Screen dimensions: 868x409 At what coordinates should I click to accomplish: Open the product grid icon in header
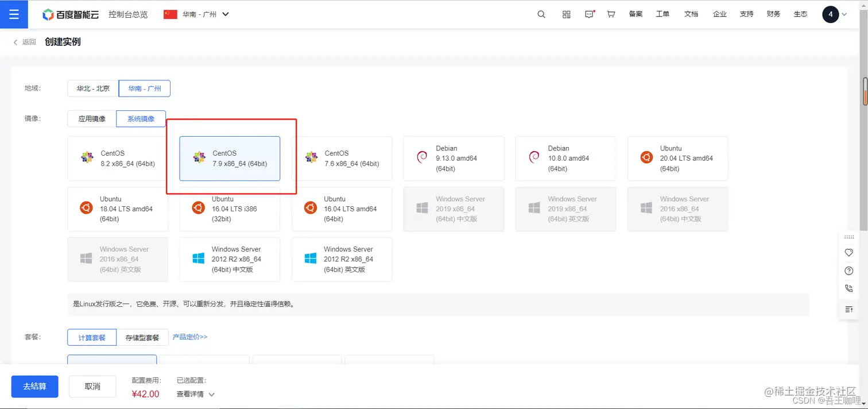(x=567, y=14)
